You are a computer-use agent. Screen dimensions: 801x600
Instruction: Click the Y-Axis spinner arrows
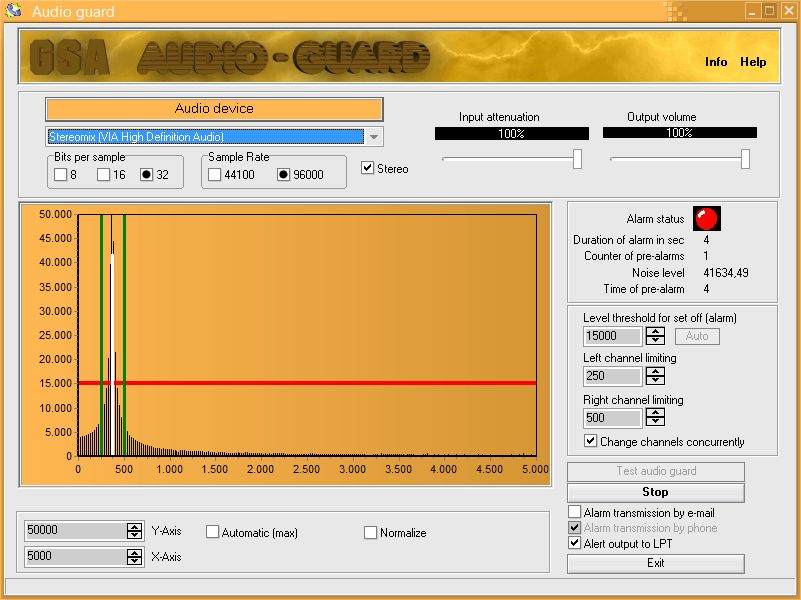pos(134,531)
